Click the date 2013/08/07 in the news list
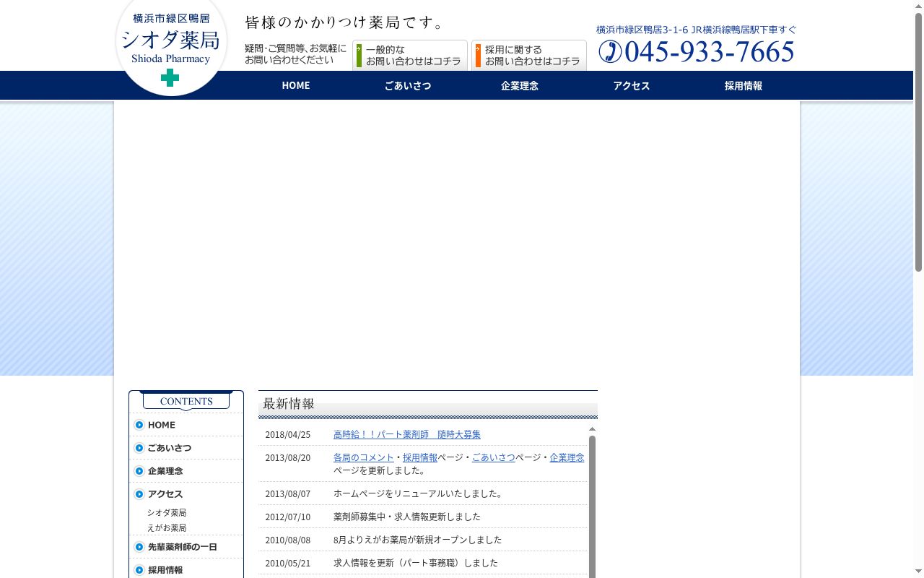Viewport: 924px width, 578px height. click(287, 493)
